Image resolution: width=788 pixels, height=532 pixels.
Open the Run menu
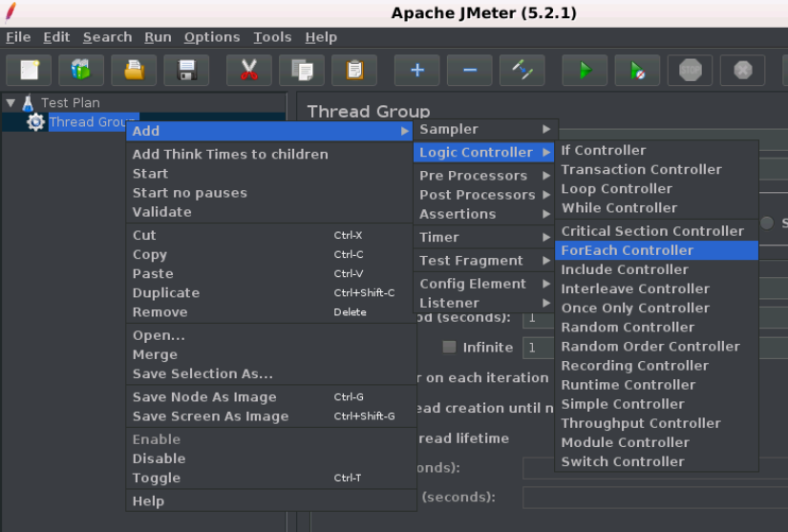tap(158, 37)
